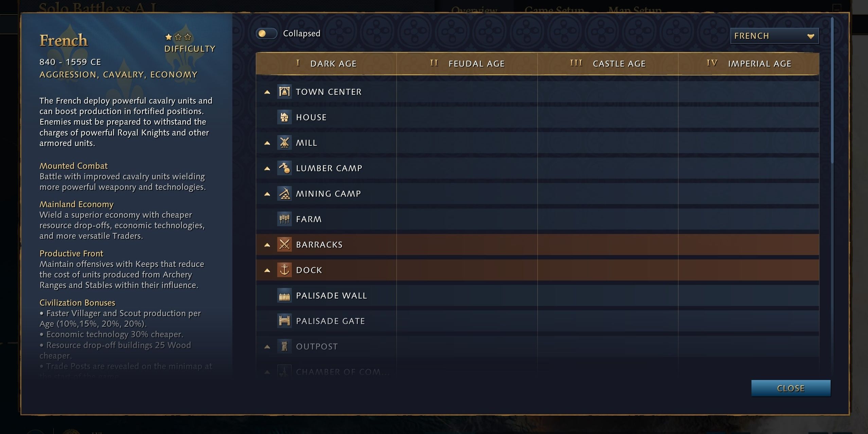Screen dimensions: 868x434
Task: Select the Farm wheat icon
Action: click(284, 219)
